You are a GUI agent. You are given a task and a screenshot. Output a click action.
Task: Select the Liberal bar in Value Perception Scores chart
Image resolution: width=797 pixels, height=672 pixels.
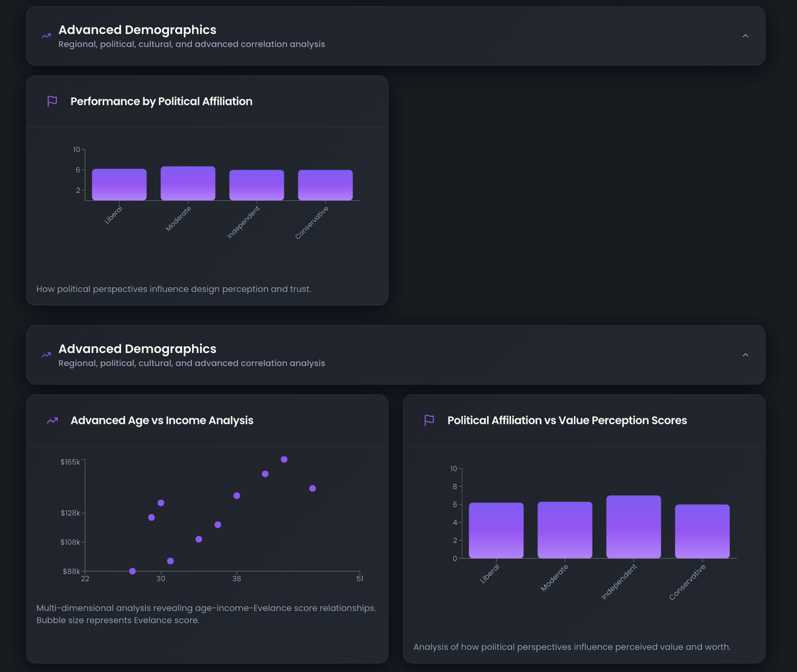(496, 530)
